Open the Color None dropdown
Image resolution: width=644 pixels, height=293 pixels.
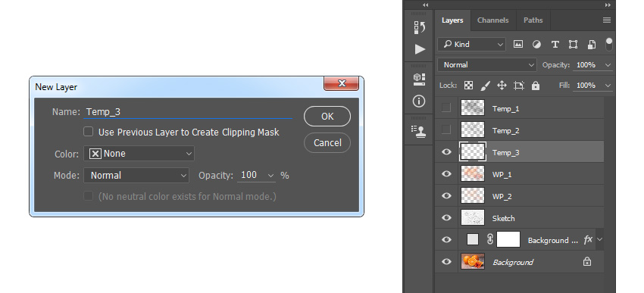[139, 154]
